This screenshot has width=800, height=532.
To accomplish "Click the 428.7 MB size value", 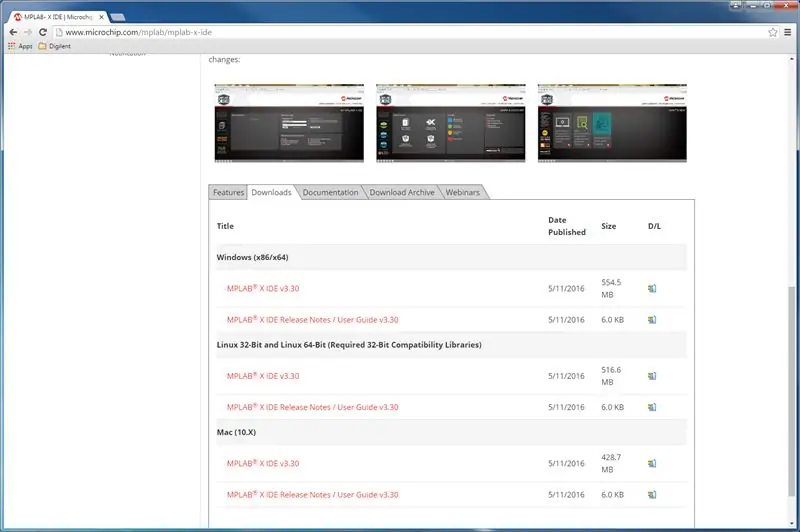I will click(x=611, y=463).
